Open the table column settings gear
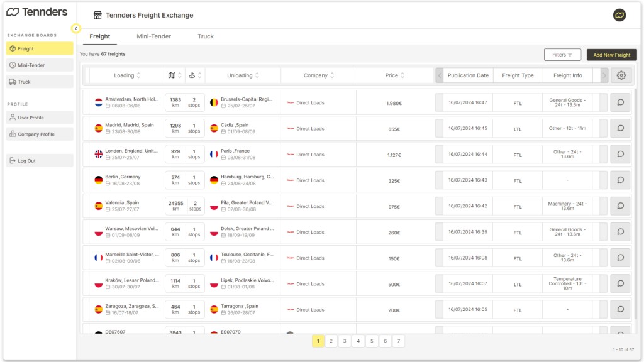Image resolution: width=644 pixels, height=362 pixels. coord(621,75)
